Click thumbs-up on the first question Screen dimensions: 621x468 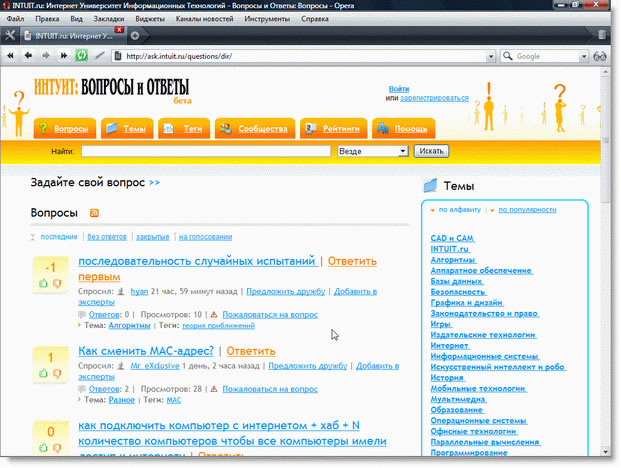[44, 284]
